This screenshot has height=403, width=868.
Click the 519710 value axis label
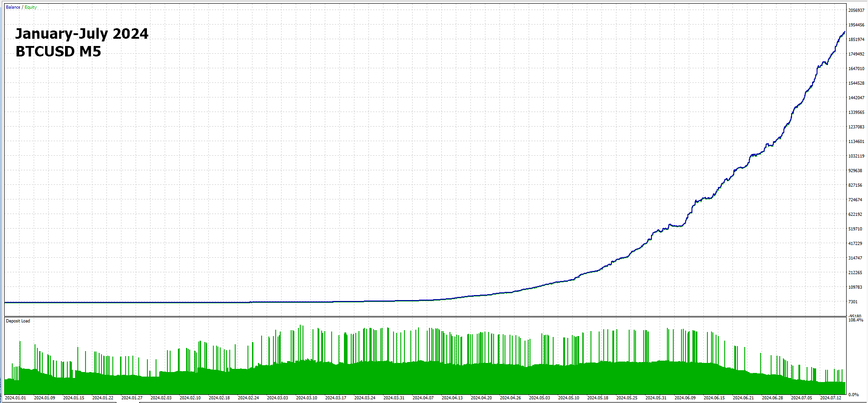coord(855,229)
